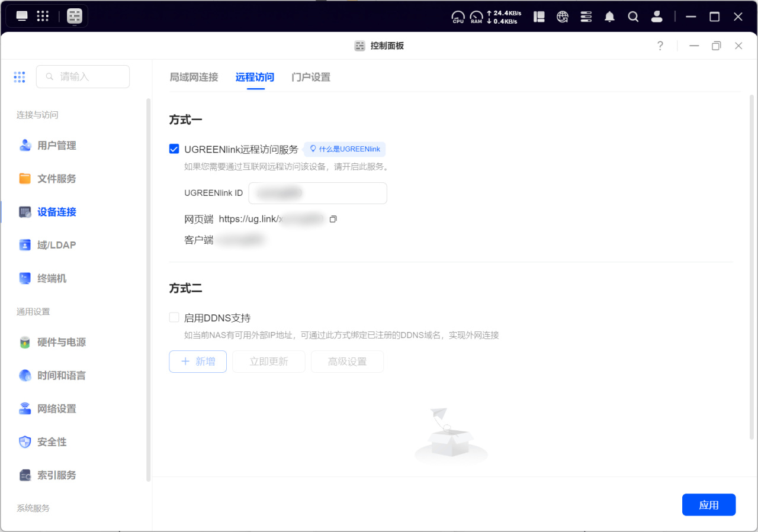Click the 系统服务 sidebar group heading
The image size is (758, 532).
click(33, 508)
